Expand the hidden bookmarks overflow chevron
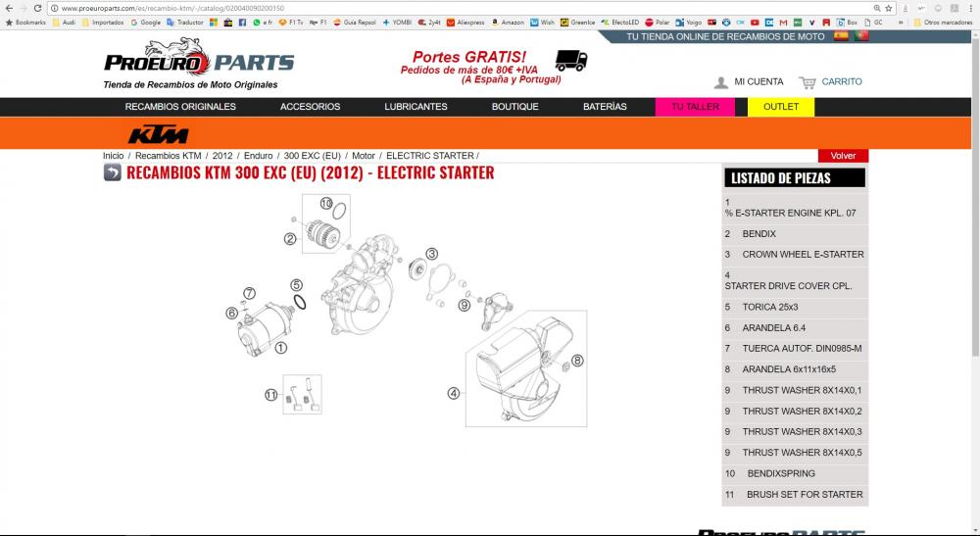This screenshot has width=980, height=536. pos(900,22)
